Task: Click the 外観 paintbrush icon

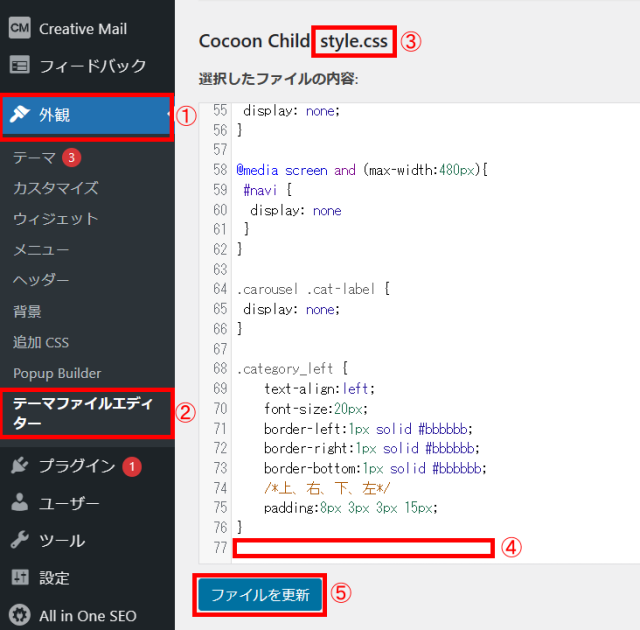Action: click(x=19, y=114)
